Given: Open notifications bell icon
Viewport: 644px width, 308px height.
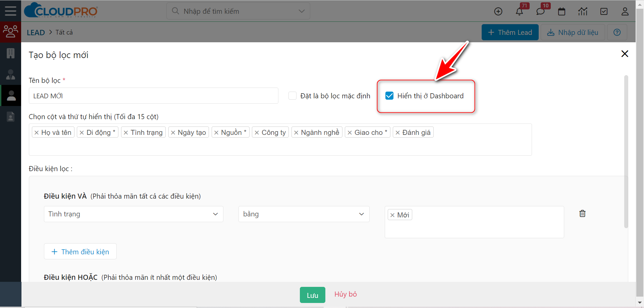Looking at the screenshot, I should click(519, 11).
